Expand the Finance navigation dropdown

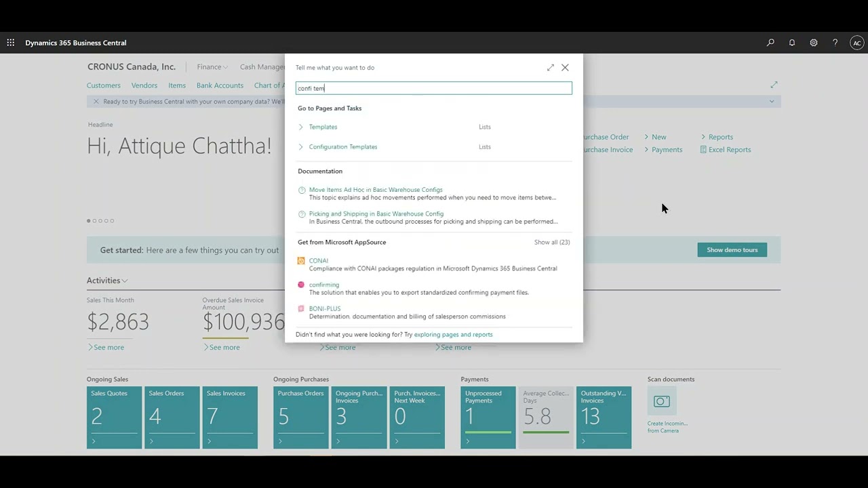point(212,67)
